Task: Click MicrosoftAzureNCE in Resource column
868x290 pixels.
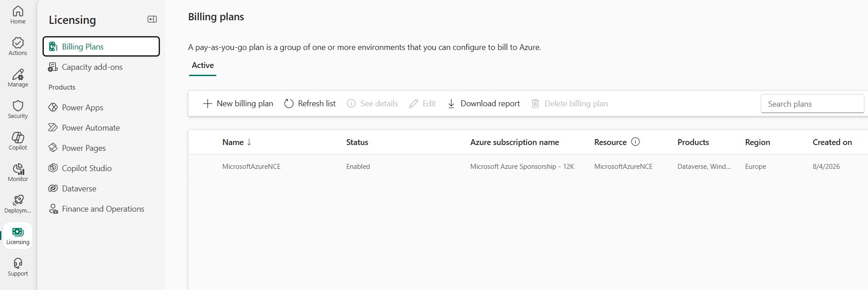Action: tap(623, 167)
